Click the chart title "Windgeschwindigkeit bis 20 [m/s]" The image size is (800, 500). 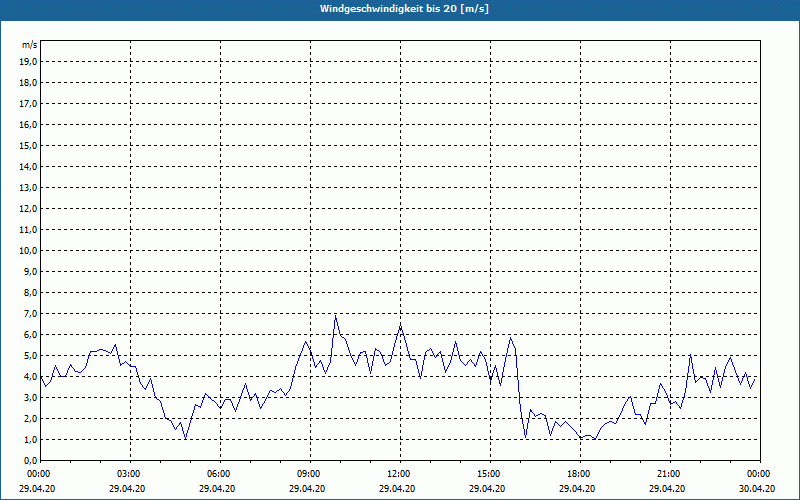click(404, 9)
